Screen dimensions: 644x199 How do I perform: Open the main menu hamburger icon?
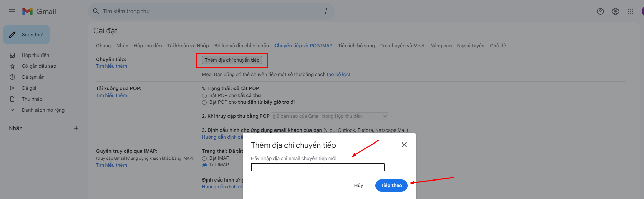click(x=12, y=11)
